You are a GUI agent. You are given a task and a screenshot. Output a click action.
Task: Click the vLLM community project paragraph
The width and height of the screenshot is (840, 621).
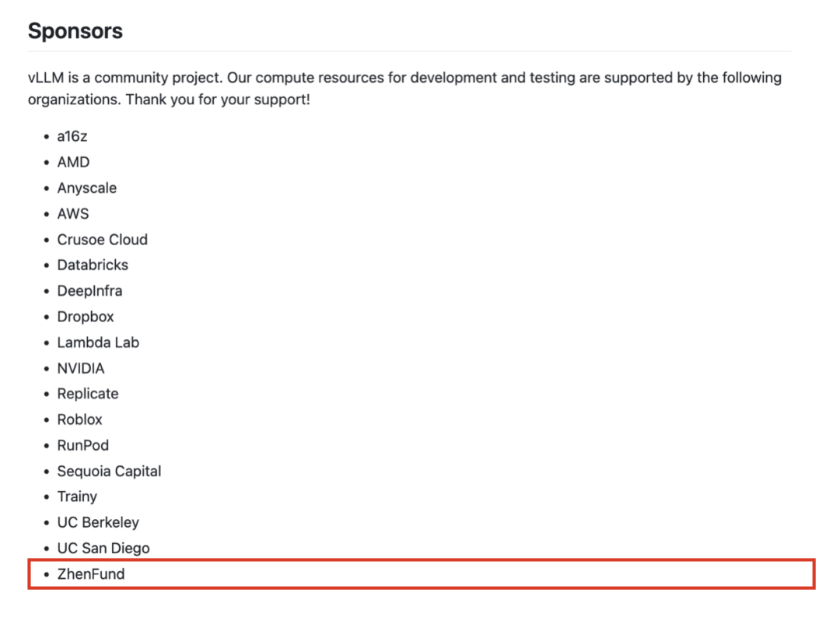[404, 89]
